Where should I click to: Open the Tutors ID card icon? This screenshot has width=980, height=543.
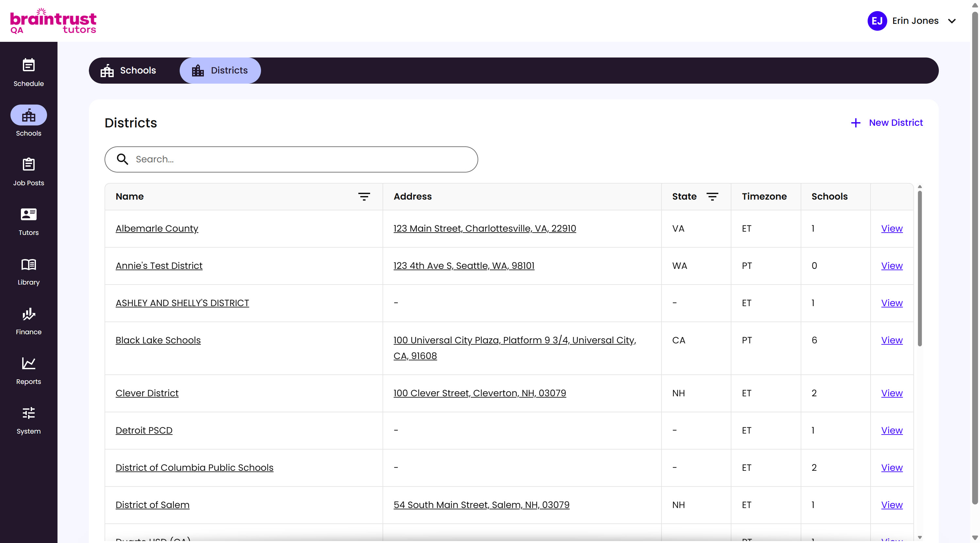coord(28,214)
